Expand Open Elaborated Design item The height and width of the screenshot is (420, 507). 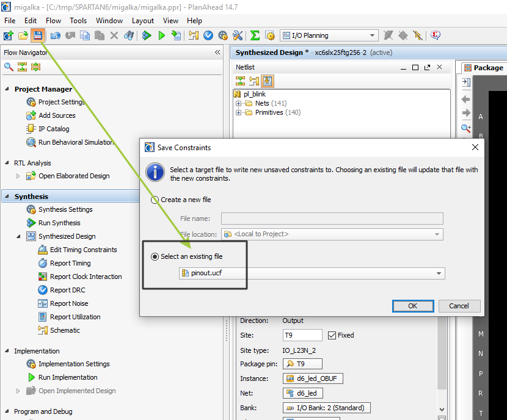tap(18, 176)
